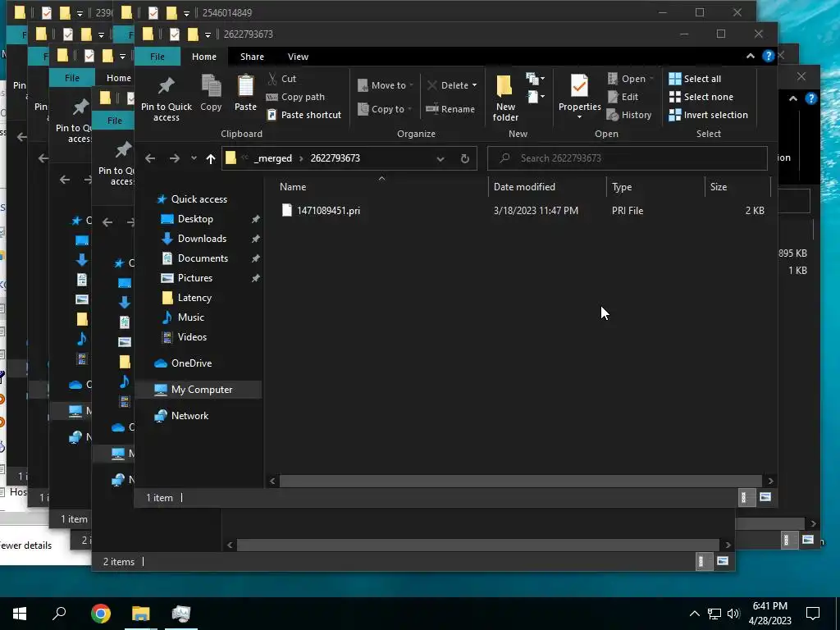Open the volume control in tray
840x630 pixels.
tap(733, 614)
